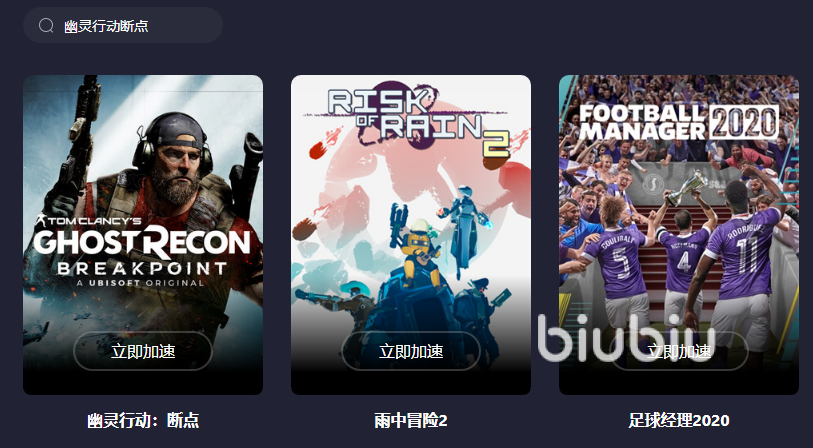Open the Football Manager 2020 cover art

[x=679, y=235]
